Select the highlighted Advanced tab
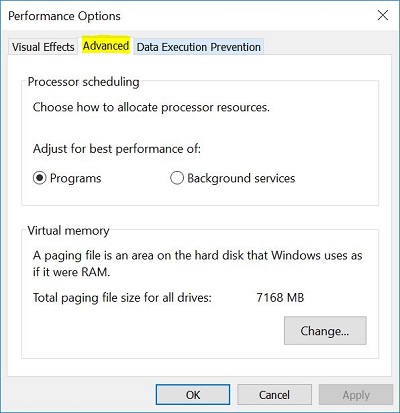The image size is (400, 413). pos(106,46)
